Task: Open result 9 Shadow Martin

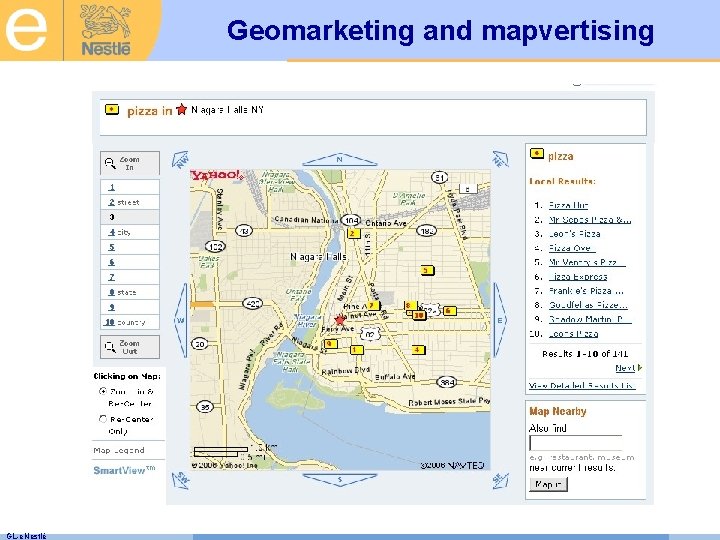Action: (x=590, y=319)
